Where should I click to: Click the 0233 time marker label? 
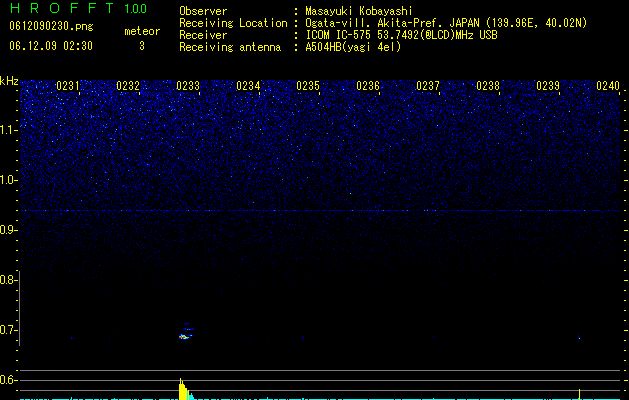tap(188, 86)
